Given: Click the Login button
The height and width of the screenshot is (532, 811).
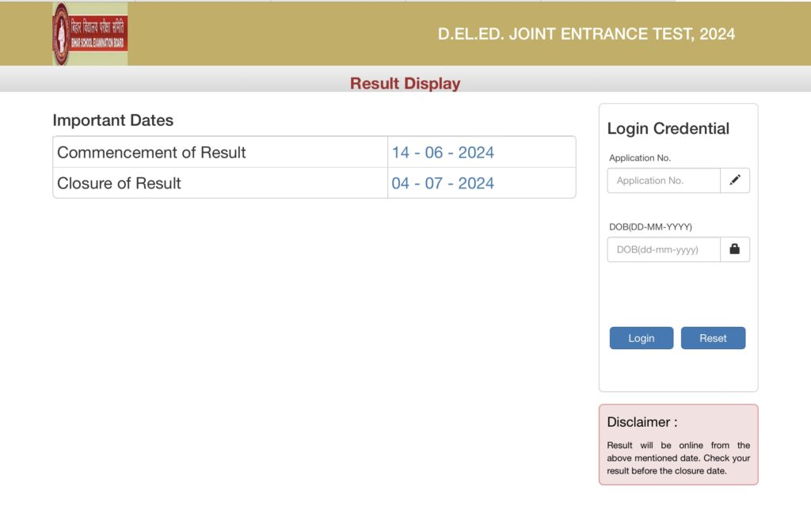Looking at the screenshot, I should (x=642, y=338).
